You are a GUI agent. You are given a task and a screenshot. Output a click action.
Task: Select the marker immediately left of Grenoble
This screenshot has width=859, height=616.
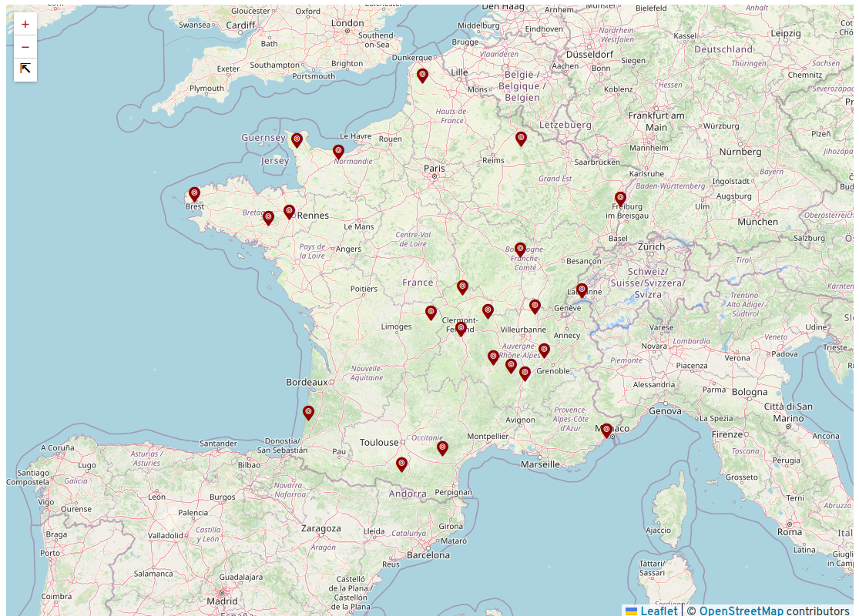click(525, 374)
